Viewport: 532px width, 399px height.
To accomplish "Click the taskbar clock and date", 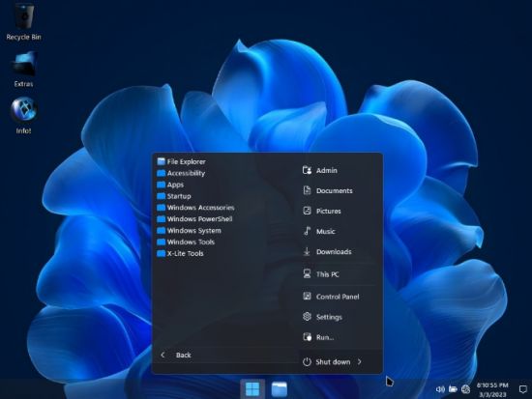I will (x=492, y=389).
